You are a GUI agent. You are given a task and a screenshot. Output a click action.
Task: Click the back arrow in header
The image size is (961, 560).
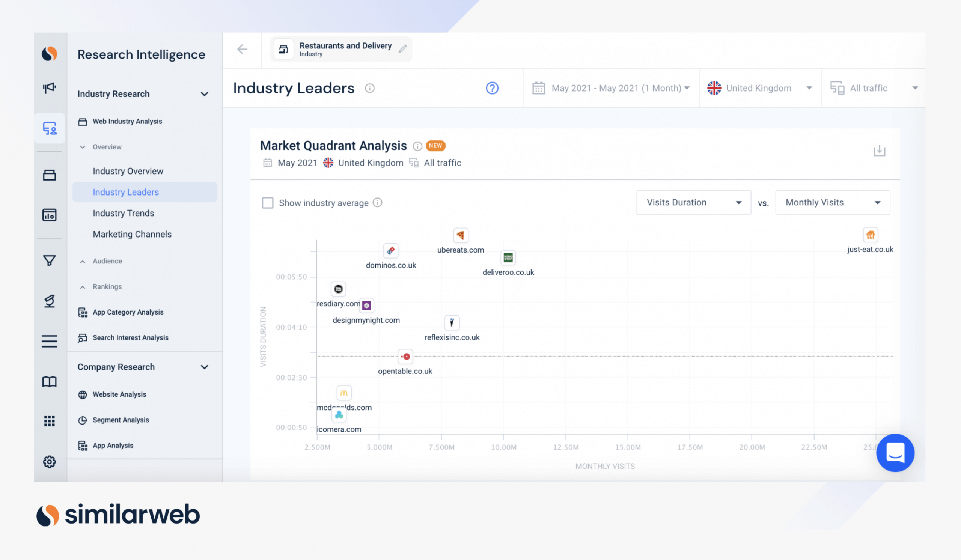pos(242,49)
